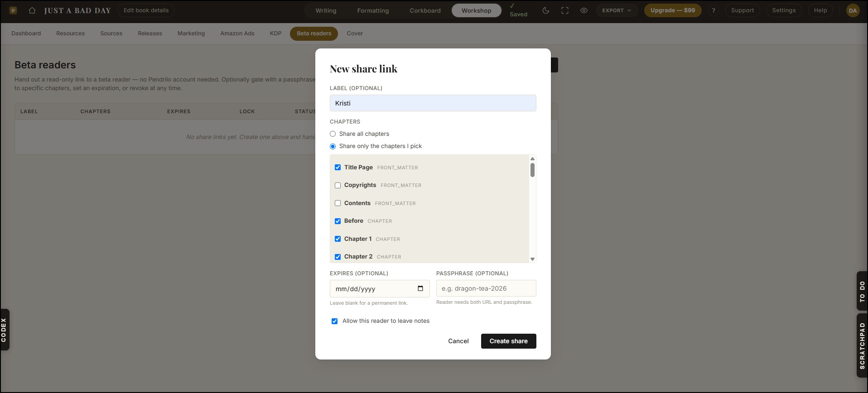
Task: Uncheck the Chapter 1 checkbox
Action: tap(338, 239)
